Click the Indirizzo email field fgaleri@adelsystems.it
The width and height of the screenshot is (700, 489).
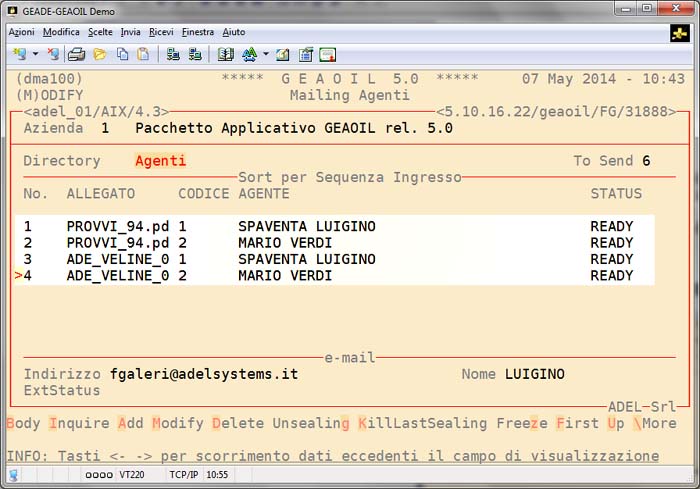[x=204, y=374]
